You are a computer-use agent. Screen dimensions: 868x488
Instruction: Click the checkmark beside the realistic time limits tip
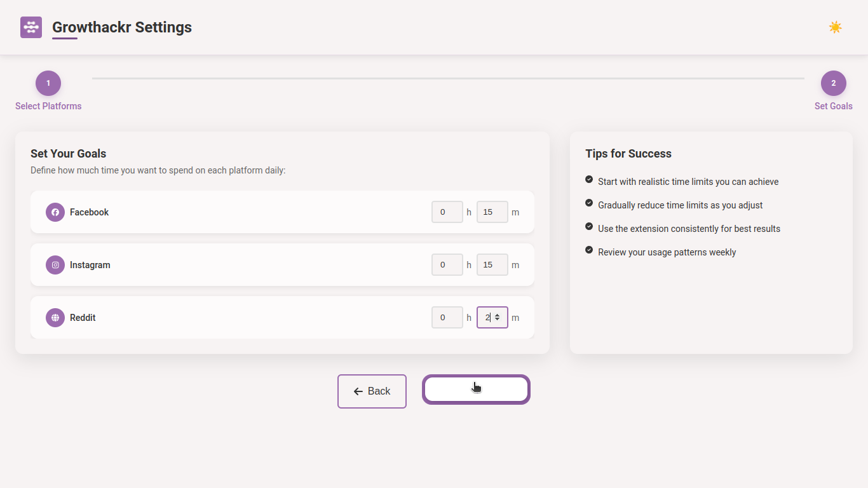coord(588,179)
